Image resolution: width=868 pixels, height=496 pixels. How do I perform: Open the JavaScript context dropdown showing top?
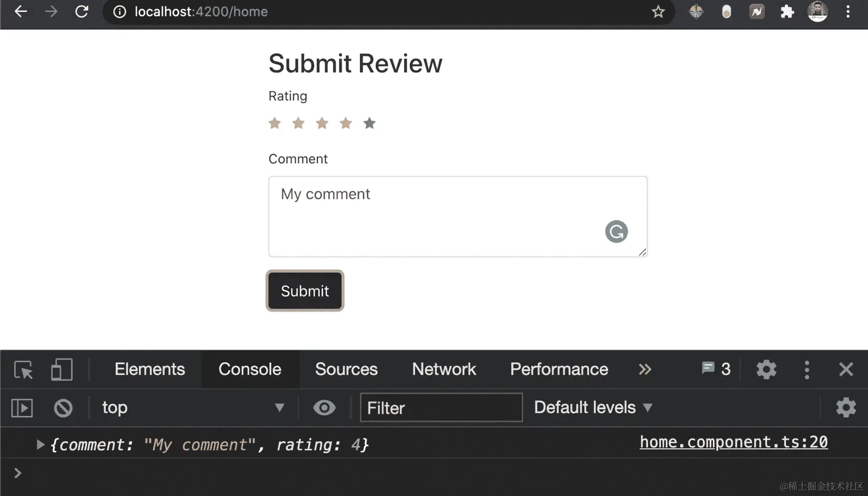tap(193, 408)
